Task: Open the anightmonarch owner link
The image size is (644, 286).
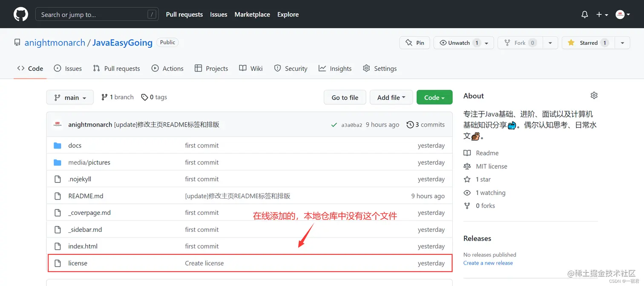Action: (x=55, y=43)
